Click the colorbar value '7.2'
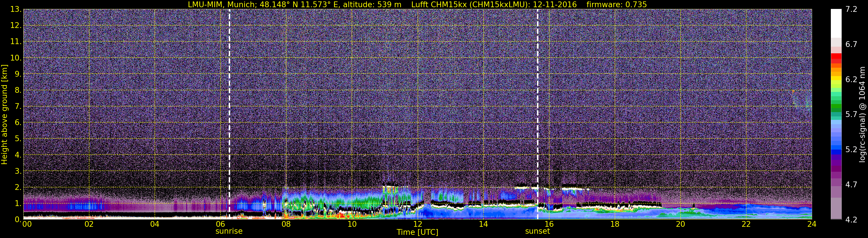The image size is (868, 238). coord(851,9)
